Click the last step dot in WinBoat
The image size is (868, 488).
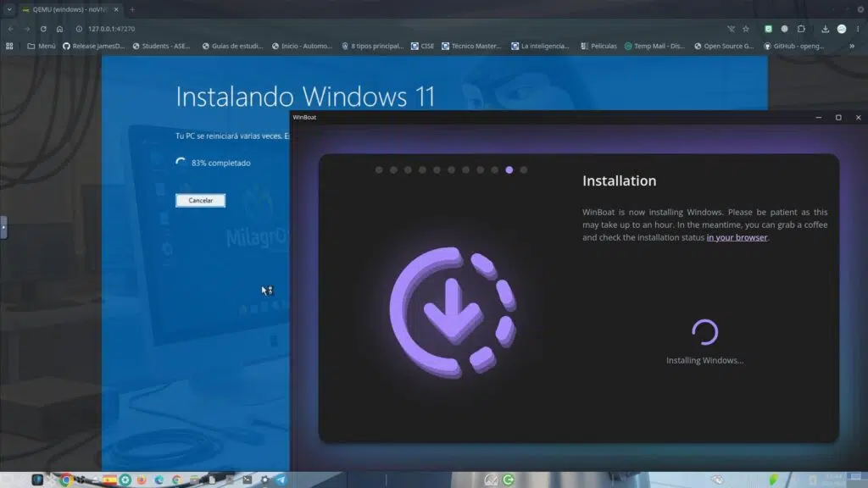[524, 169]
